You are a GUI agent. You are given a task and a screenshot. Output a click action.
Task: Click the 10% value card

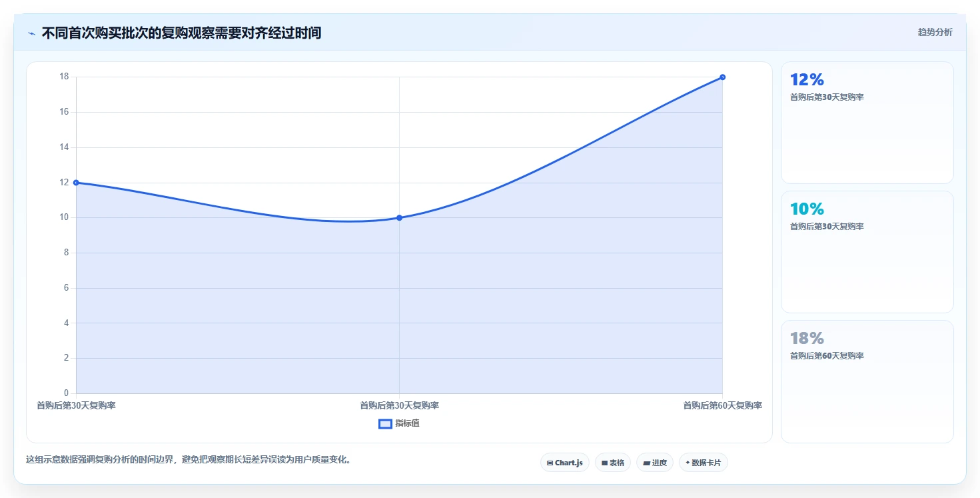tap(867, 252)
